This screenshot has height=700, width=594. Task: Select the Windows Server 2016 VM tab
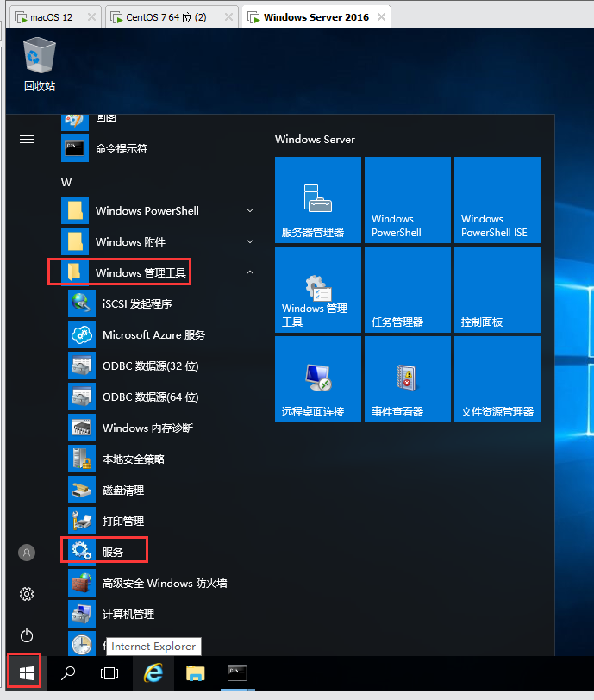[x=316, y=17]
